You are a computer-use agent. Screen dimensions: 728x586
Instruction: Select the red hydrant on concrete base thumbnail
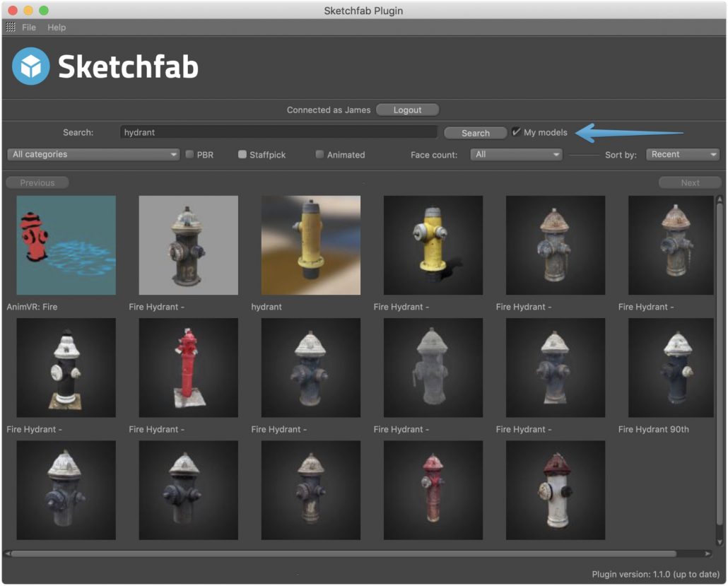[188, 368]
